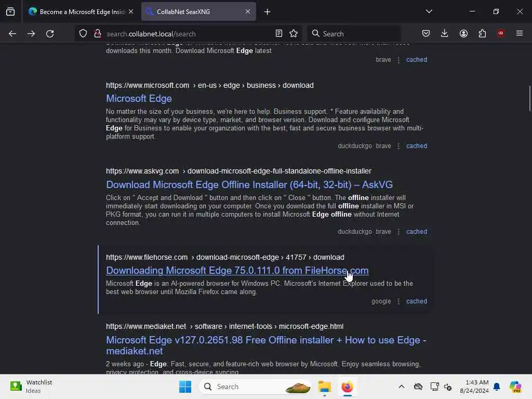The width and height of the screenshot is (532, 399).
Task: Open the Downloads panel
Action: (x=445, y=33)
